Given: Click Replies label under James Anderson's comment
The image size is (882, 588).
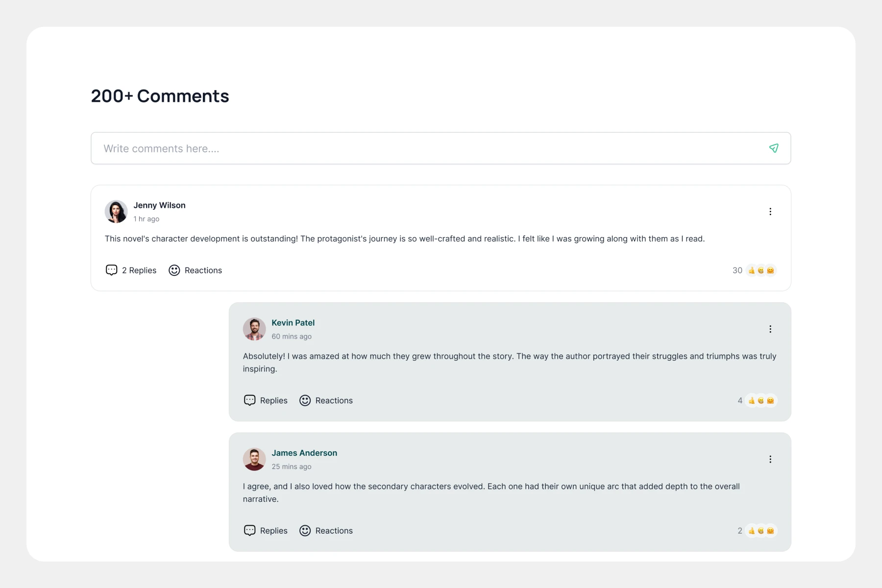Looking at the screenshot, I should coord(273,531).
